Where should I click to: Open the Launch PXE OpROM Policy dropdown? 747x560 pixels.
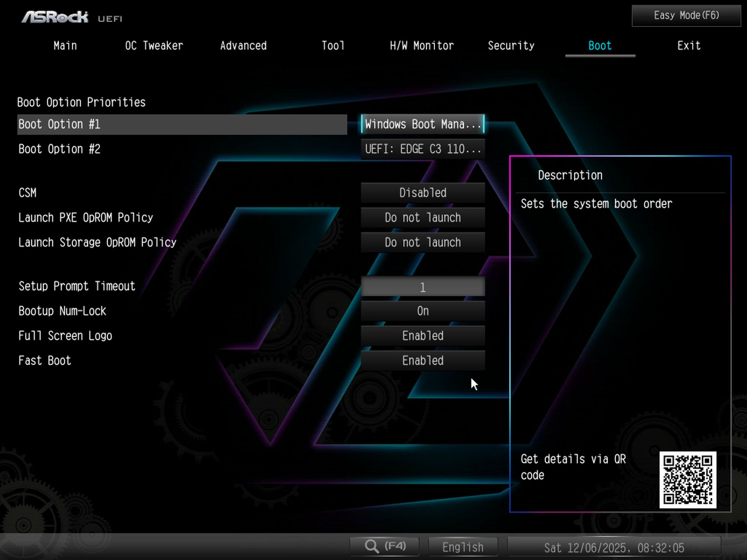423,218
